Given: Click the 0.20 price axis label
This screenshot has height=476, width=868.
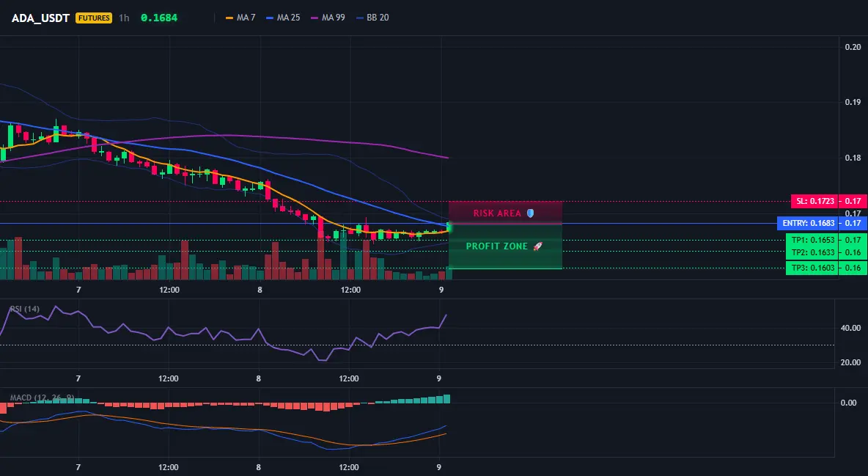Looking at the screenshot, I should pos(853,47).
